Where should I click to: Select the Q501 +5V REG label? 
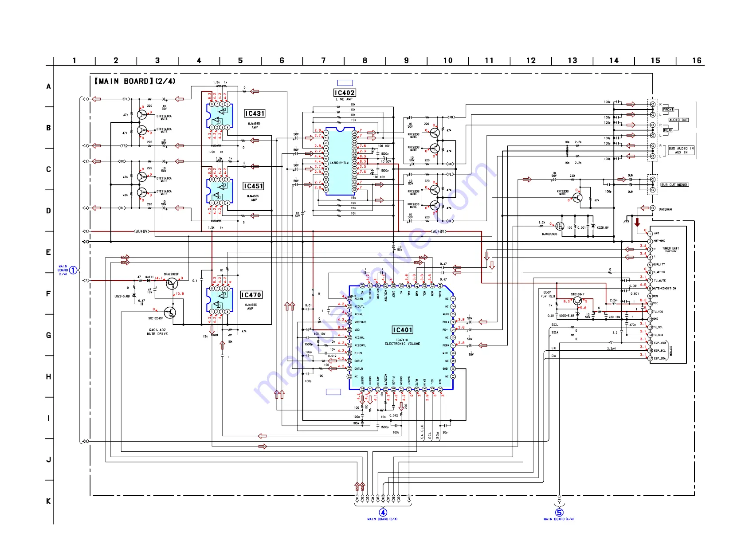[x=548, y=294]
